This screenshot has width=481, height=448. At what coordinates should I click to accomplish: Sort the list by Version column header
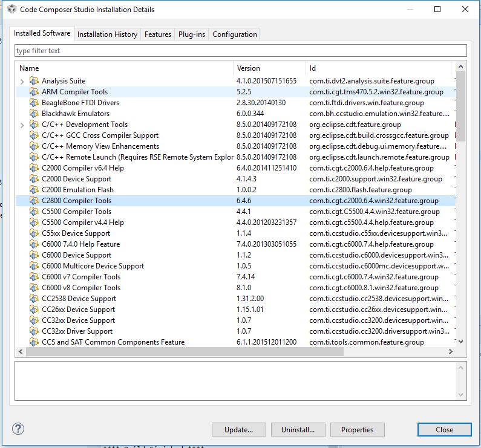(269, 68)
